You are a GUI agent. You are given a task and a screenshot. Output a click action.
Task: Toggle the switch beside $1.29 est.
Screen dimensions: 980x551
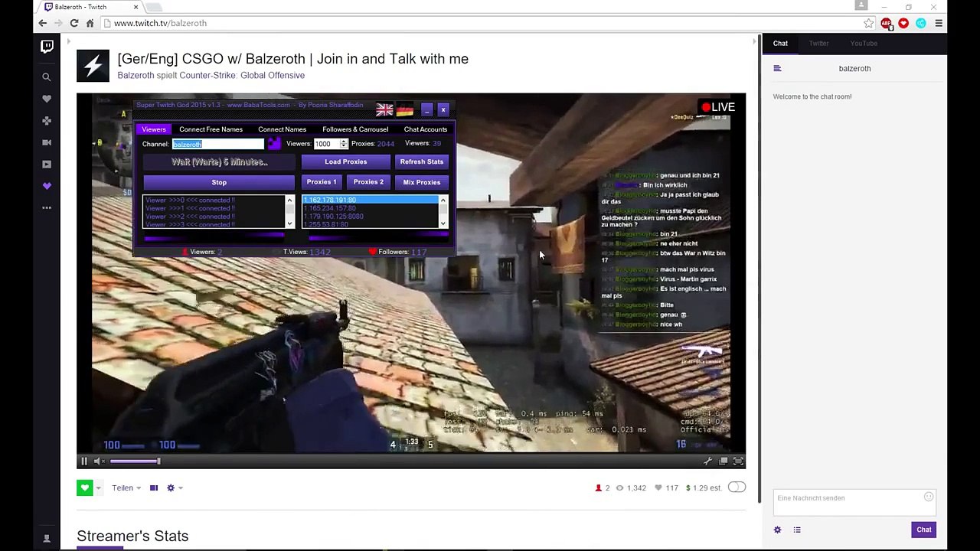point(737,487)
